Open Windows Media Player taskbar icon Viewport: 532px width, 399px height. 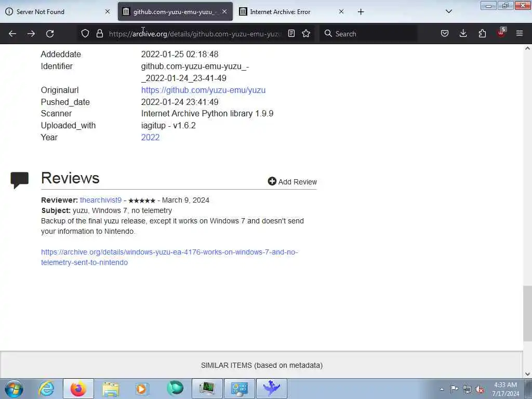pos(142,389)
